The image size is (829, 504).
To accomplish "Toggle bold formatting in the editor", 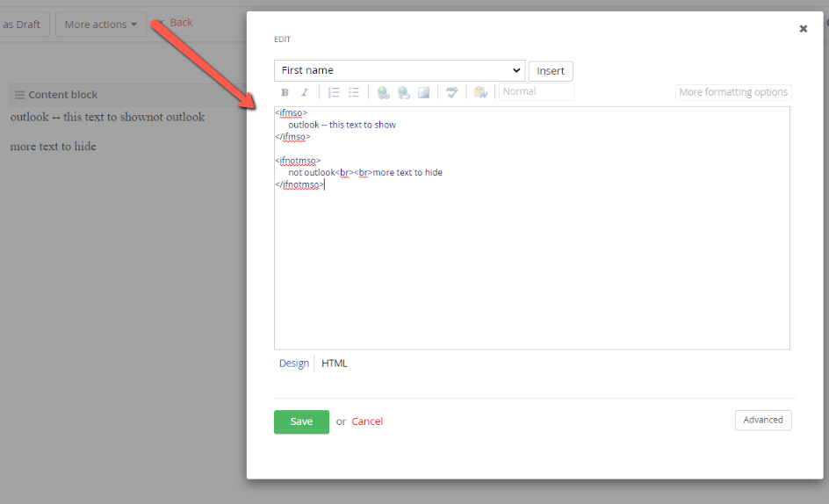I will click(285, 92).
